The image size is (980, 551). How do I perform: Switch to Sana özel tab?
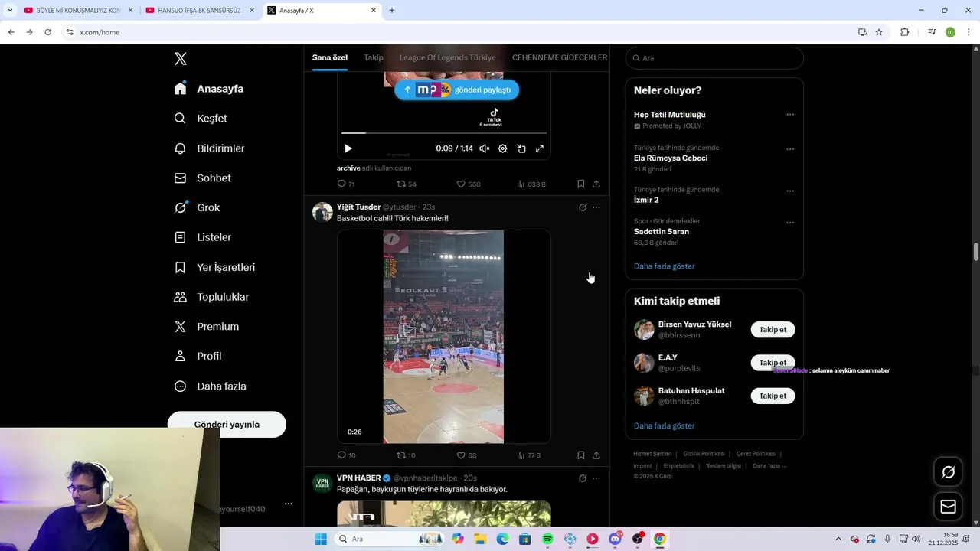(x=330, y=57)
